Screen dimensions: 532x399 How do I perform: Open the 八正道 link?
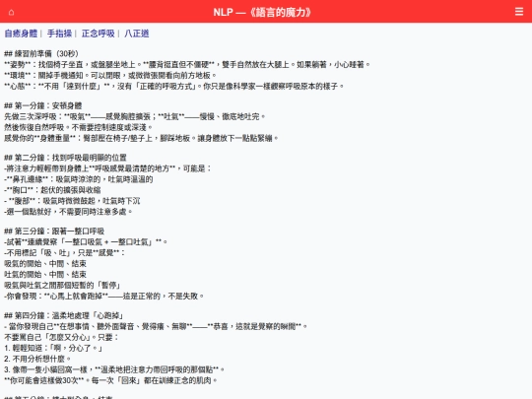(137, 33)
